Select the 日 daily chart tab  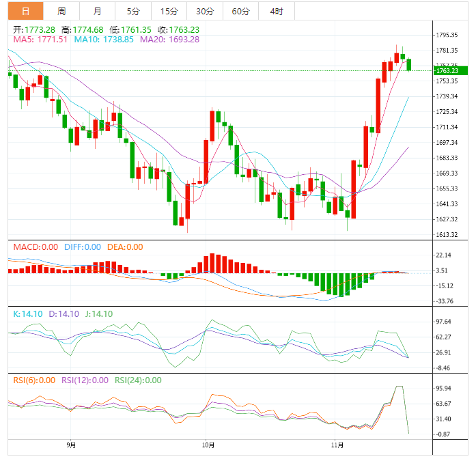(x=25, y=11)
